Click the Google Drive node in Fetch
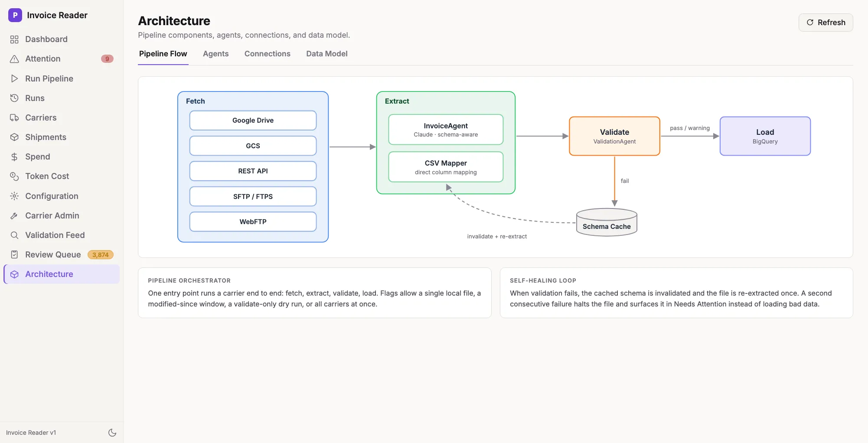Screen dimensions: 868x443 click(x=253, y=121)
